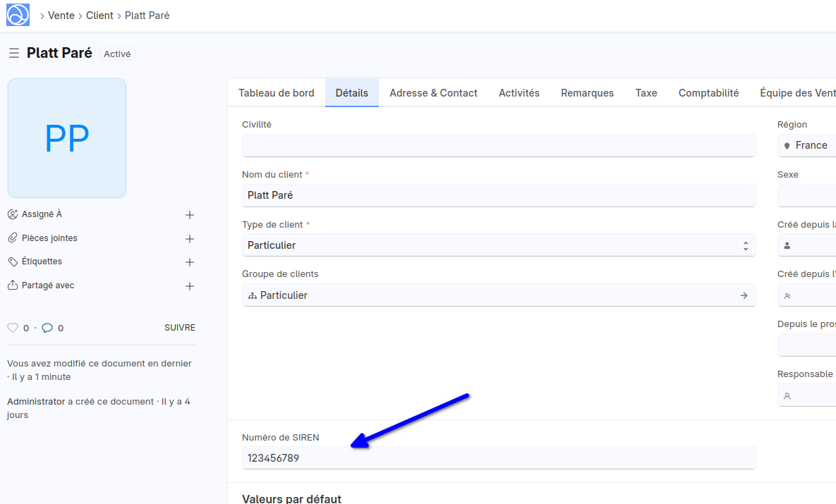
Task: Add a tag with Étiquettes plus icon
Action: point(189,262)
